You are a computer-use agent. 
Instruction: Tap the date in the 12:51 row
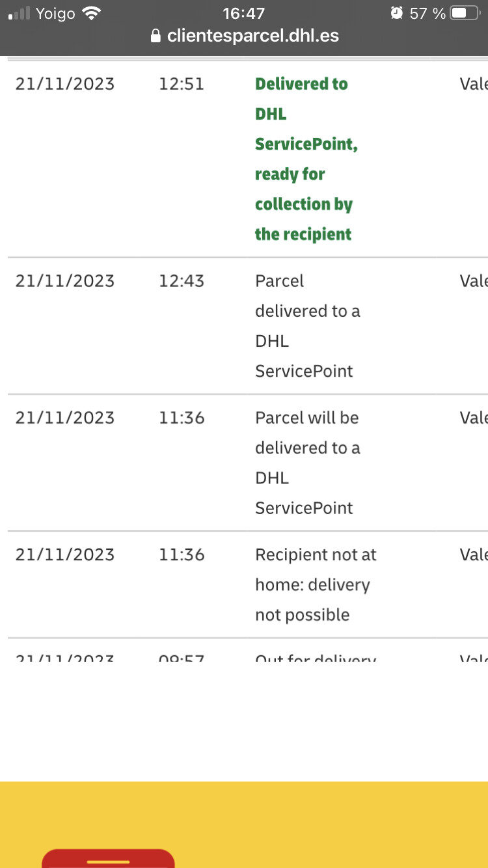click(x=65, y=84)
